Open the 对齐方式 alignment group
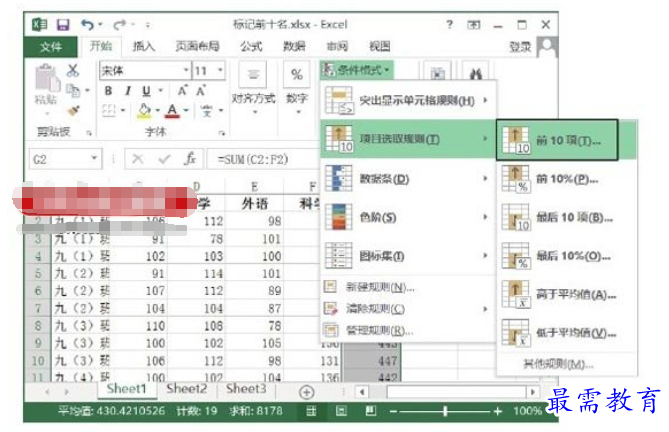Image resolution: width=669 pixels, height=432 pixels. coord(253,89)
